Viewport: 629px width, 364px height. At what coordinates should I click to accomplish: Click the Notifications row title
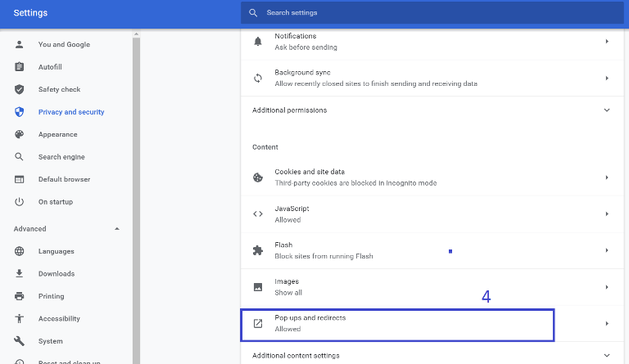295,36
